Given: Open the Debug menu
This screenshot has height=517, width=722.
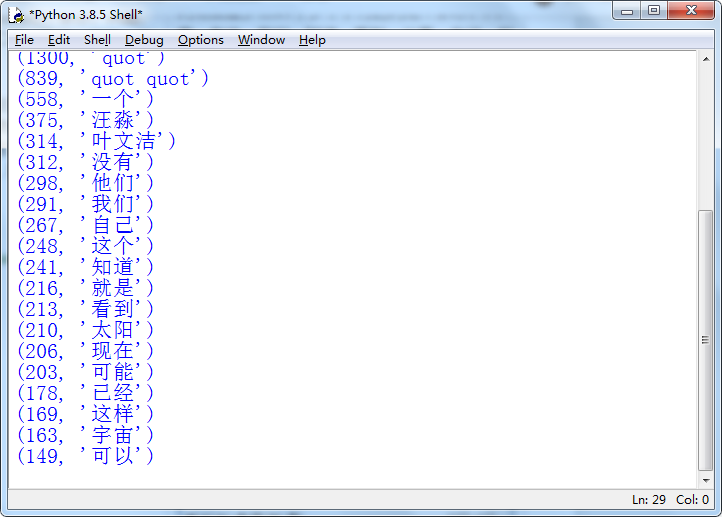Looking at the screenshot, I should tap(144, 40).
